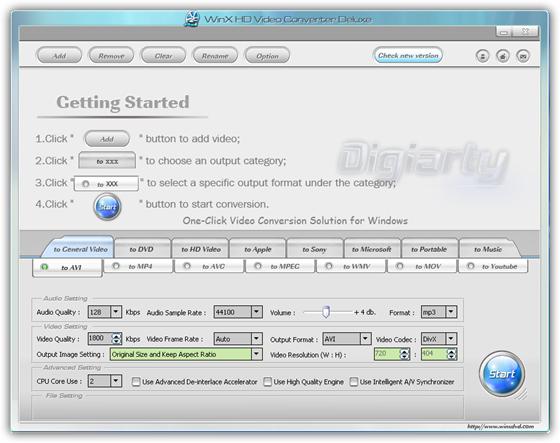Open the Video Codec DivX dropdown

point(451,339)
